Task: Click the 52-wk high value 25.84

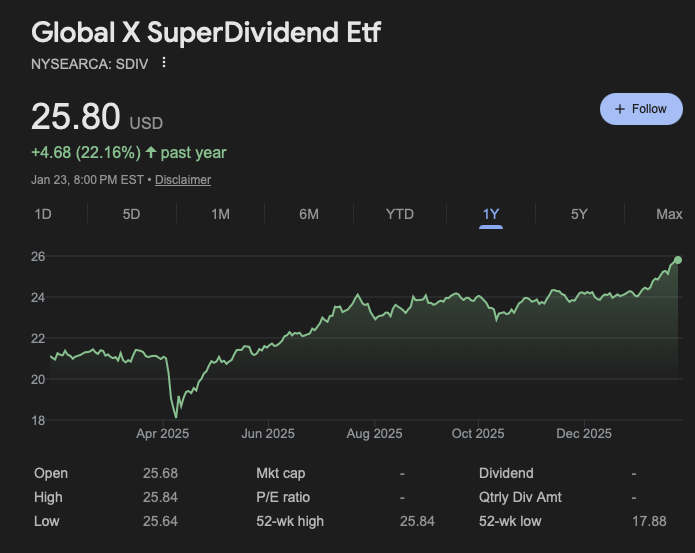Action: (417, 521)
